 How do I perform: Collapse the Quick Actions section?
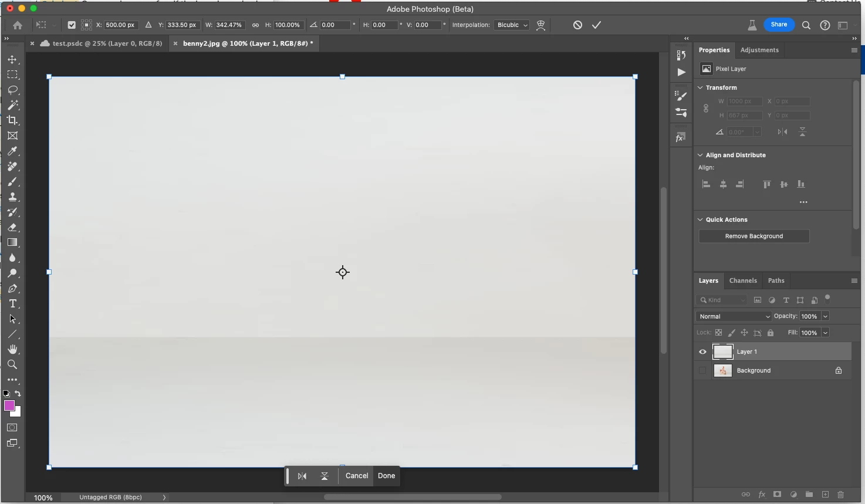pyautogui.click(x=700, y=219)
